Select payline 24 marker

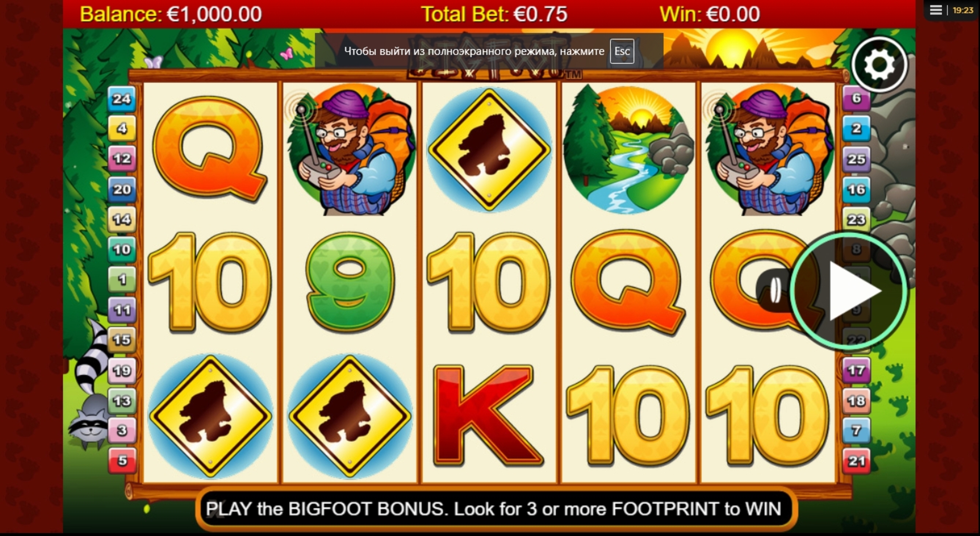coord(122,99)
